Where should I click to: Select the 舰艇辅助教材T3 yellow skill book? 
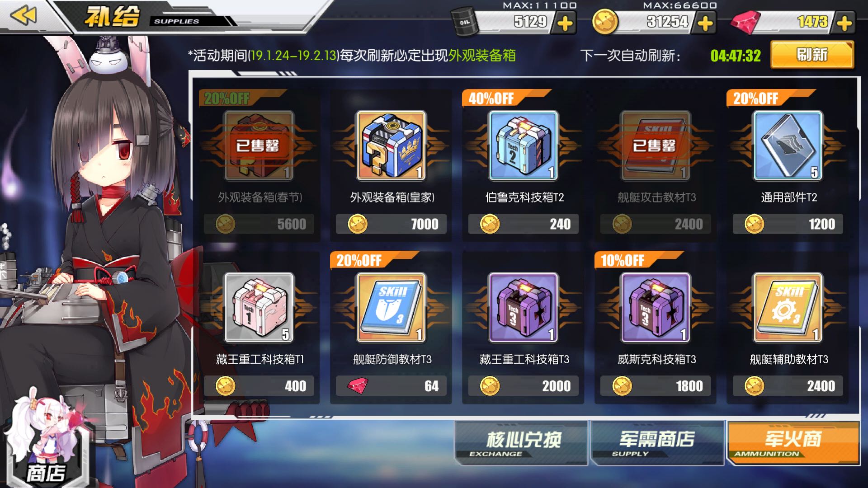pos(788,308)
